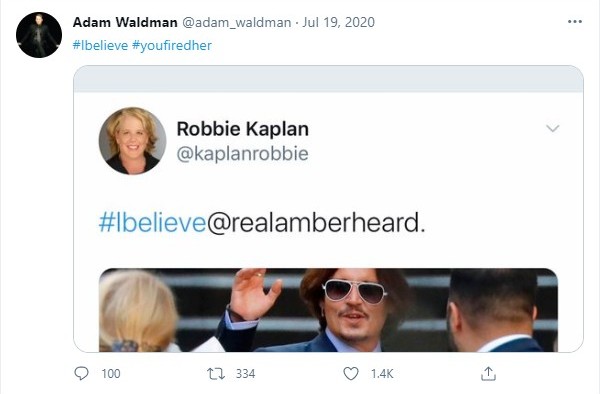Open the Jul 19, 2020 timestamp
600x394 pixels.
point(338,22)
